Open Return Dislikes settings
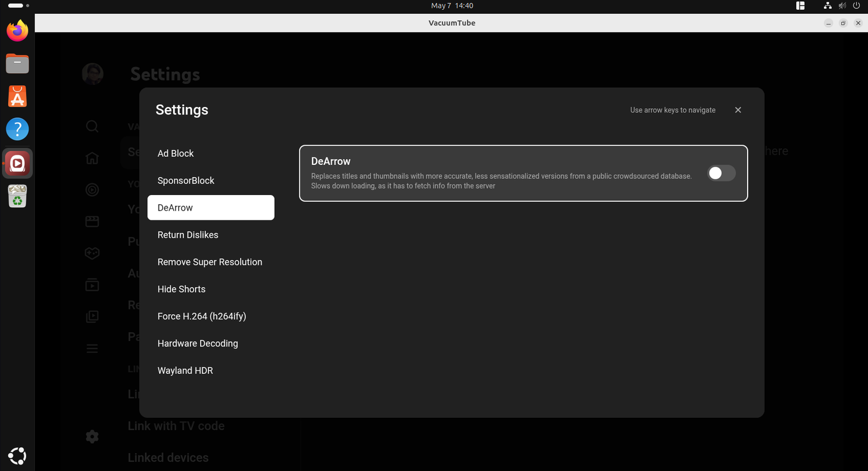Viewport: 868px width, 471px height. point(211,235)
